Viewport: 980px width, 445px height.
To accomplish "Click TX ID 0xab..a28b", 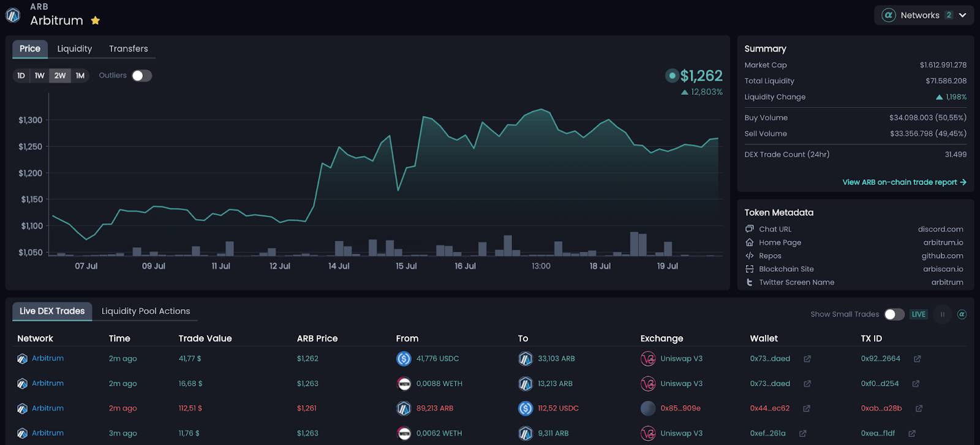I will tap(881, 408).
